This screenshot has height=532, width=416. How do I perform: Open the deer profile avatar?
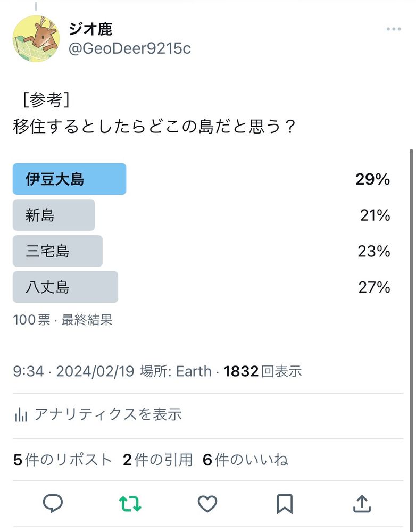pyautogui.click(x=36, y=39)
